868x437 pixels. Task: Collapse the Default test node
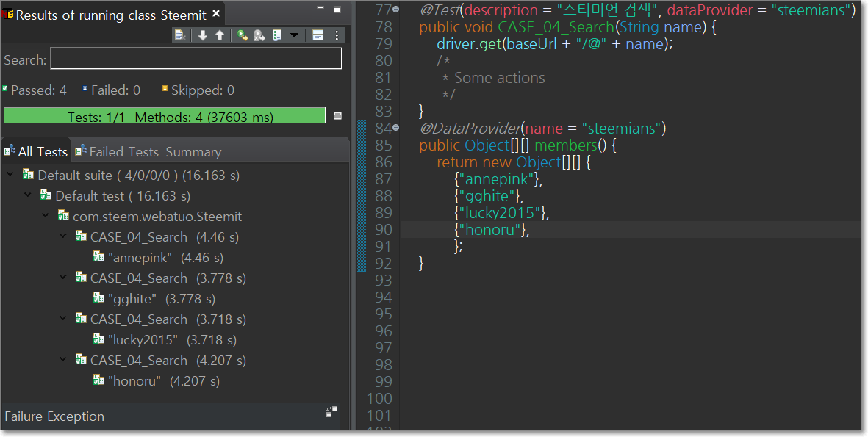(x=28, y=195)
